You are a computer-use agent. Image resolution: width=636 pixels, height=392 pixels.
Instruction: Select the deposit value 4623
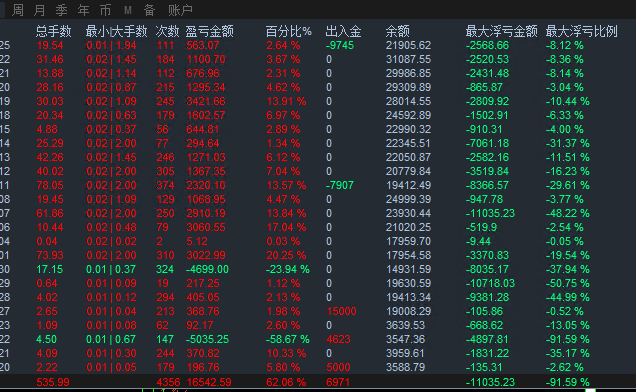[338, 339]
